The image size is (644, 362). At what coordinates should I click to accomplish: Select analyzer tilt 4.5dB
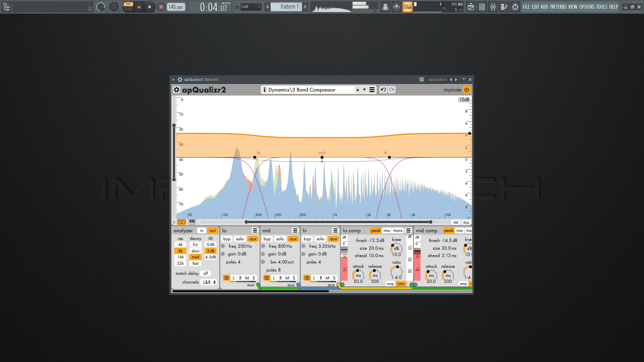pyautogui.click(x=210, y=257)
